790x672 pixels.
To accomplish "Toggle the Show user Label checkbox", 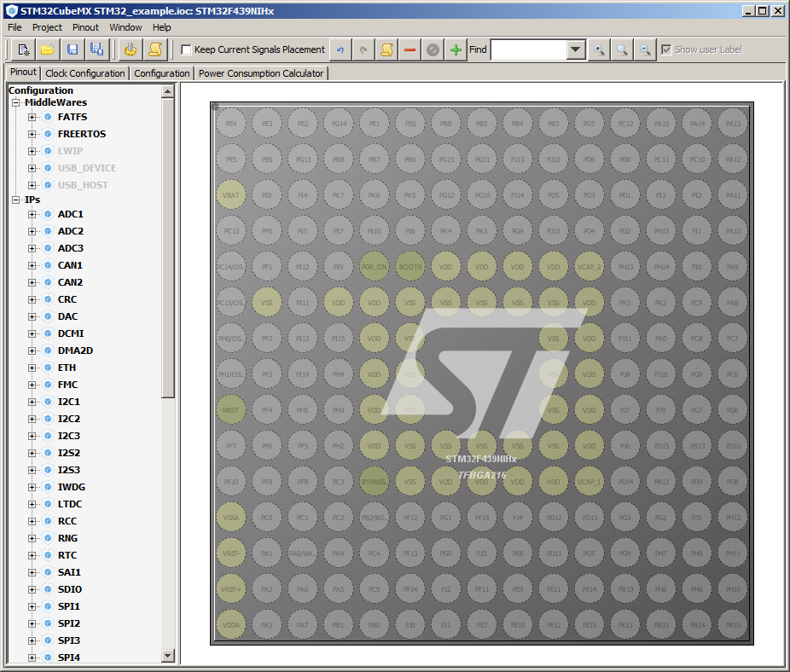I will tap(666, 49).
